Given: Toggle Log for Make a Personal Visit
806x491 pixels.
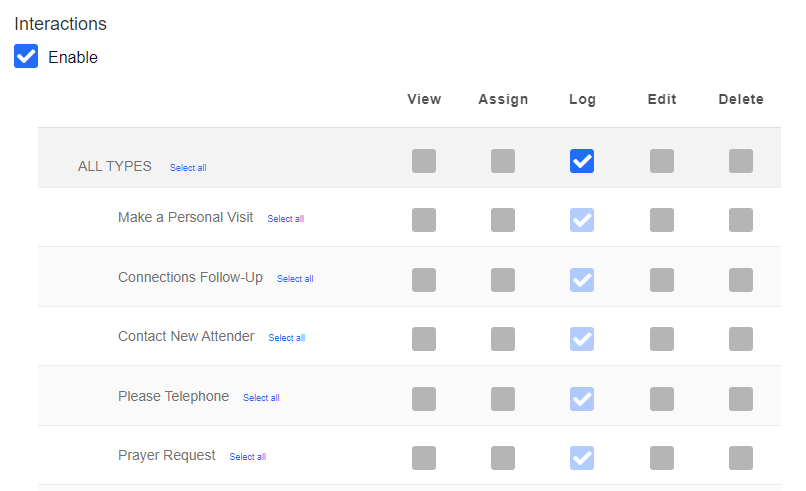Looking at the screenshot, I should tap(582, 220).
